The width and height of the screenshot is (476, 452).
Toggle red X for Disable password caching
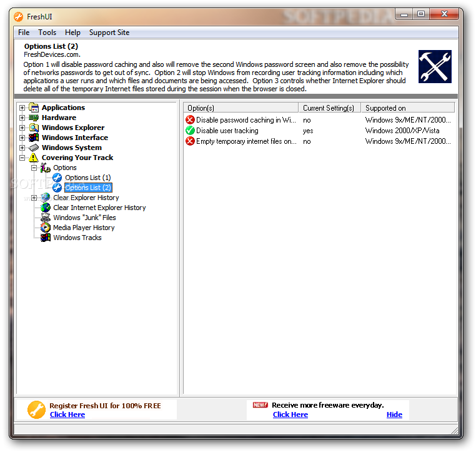click(190, 119)
